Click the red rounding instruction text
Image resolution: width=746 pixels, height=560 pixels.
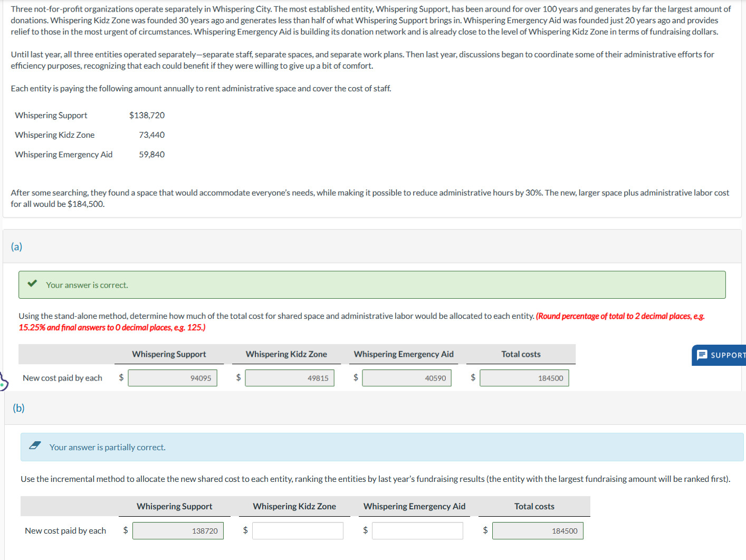tap(361, 321)
